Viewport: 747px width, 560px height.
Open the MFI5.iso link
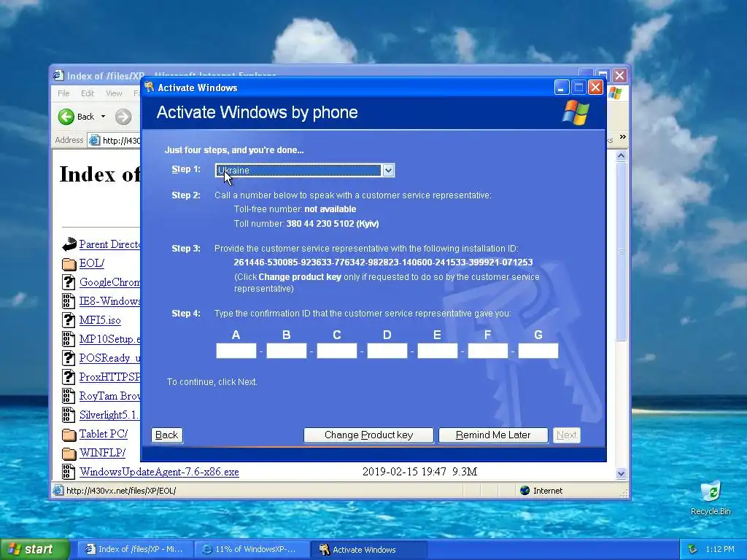coord(100,320)
